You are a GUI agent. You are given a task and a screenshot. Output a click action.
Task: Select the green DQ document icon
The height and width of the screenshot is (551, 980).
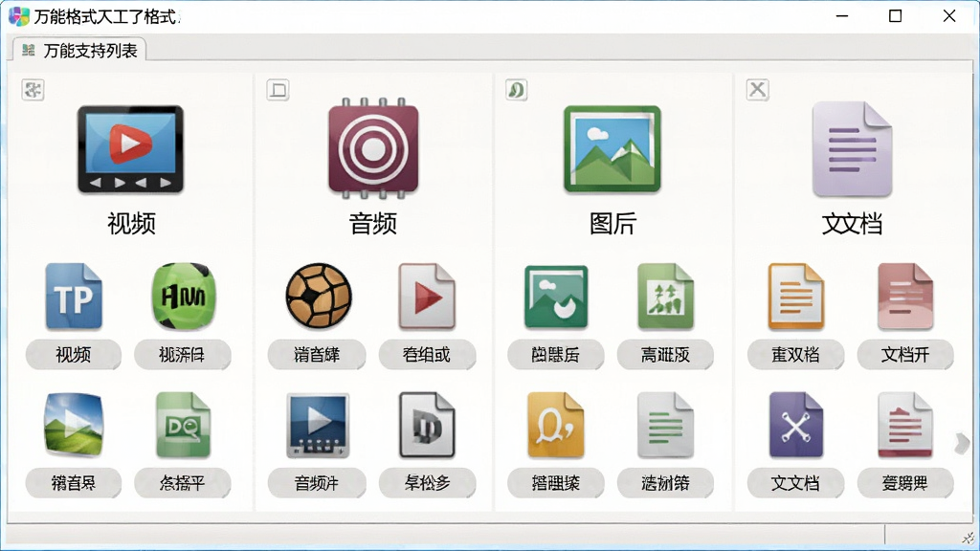[183, 425]
